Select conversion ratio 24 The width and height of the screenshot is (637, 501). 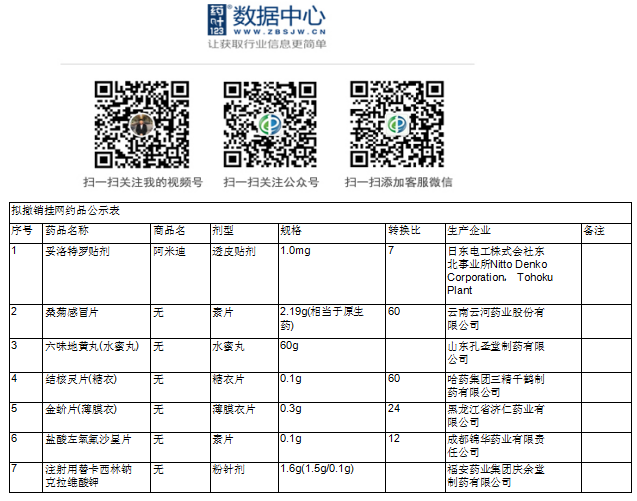point(394,408)
